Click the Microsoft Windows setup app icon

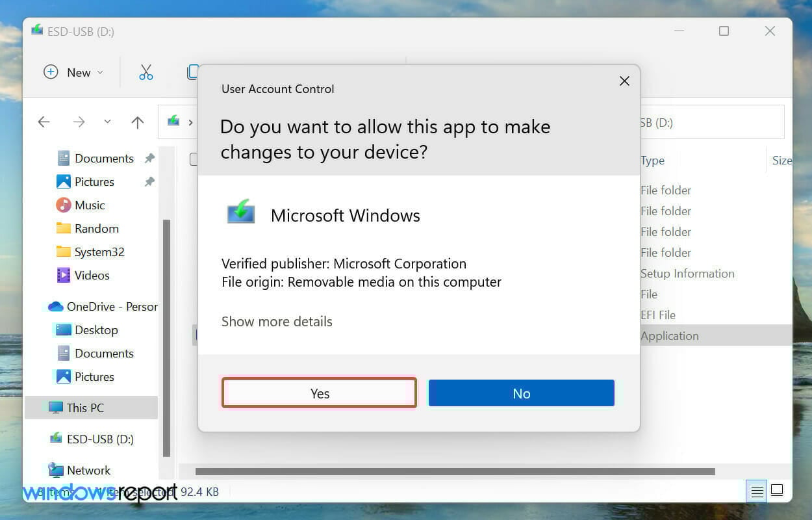[x=241, y=213]
